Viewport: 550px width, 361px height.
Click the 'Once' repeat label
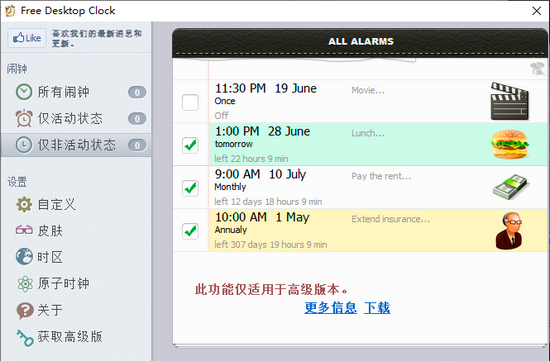pos(225,101)
